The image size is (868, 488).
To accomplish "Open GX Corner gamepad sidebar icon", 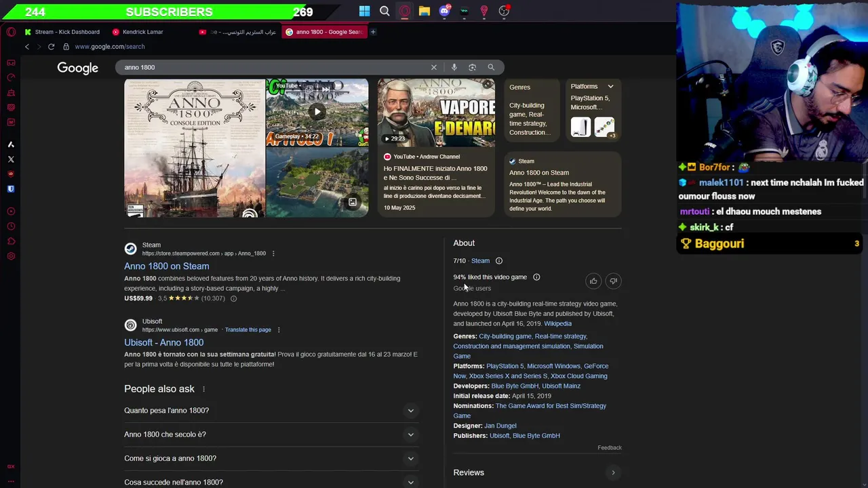I will (x=11, y=63).
